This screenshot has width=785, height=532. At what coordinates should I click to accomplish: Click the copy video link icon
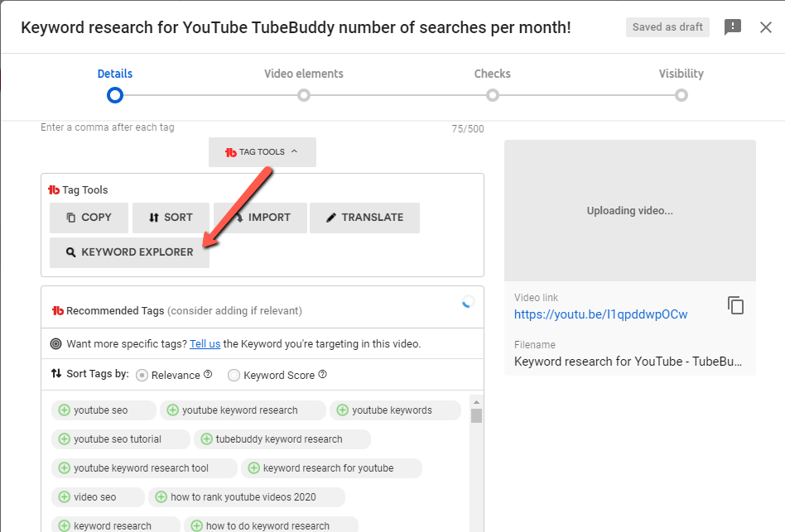(735, 305)
